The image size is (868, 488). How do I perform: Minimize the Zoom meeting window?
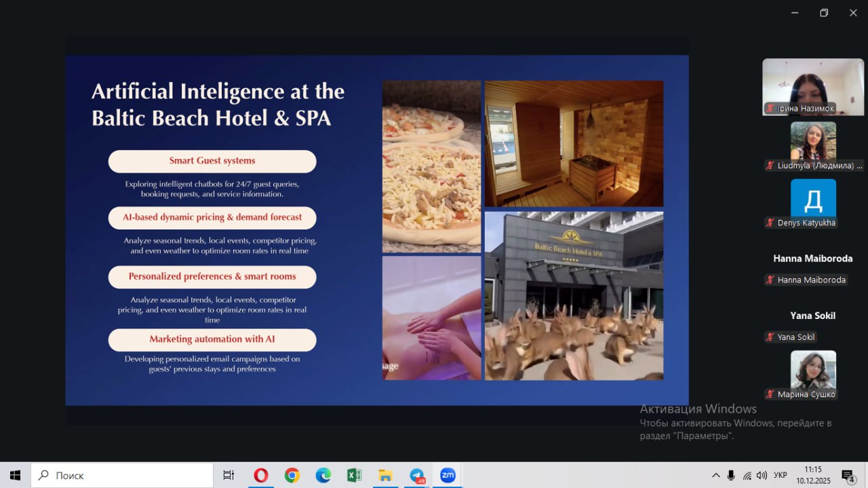pos(794,13)
